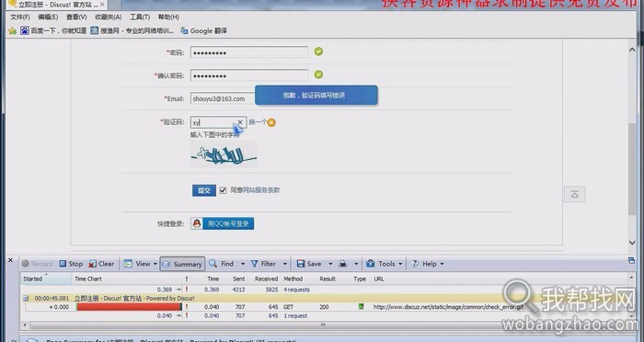Sort by the URL column header
The image size is (644, 342).
click(x=379, y=279)
